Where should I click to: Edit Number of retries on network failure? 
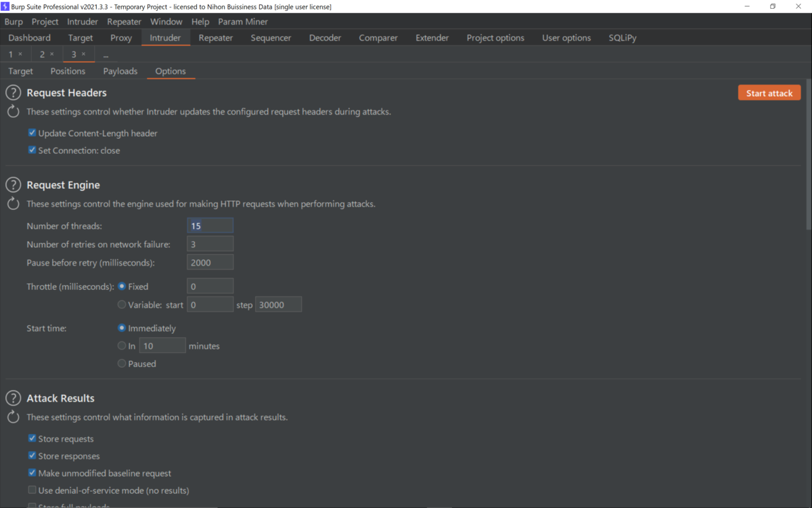coord(210,244)
